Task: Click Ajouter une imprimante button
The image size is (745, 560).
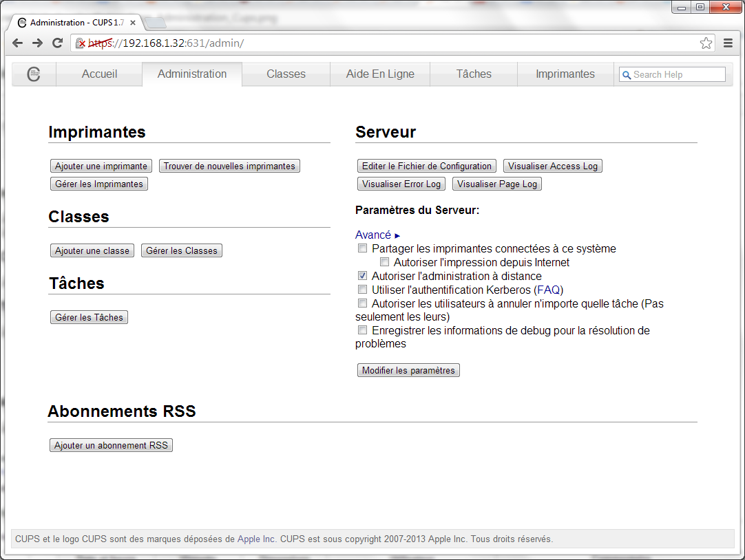Action: [101, 166]
